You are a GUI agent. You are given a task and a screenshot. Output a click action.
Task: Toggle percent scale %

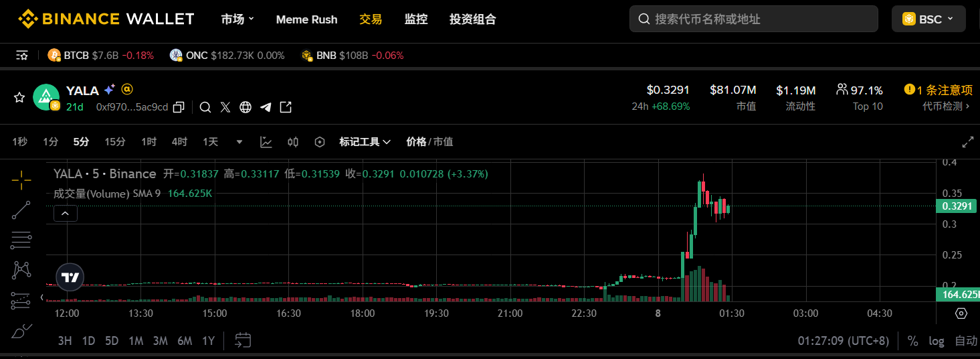[912, 341]
